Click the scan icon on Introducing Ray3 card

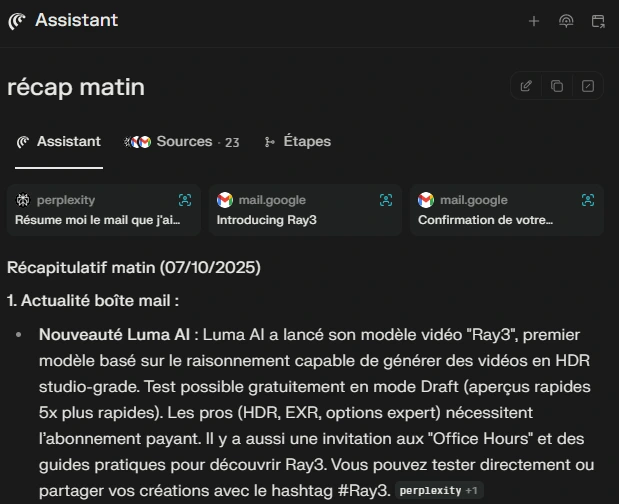click(x=386, y=200)
